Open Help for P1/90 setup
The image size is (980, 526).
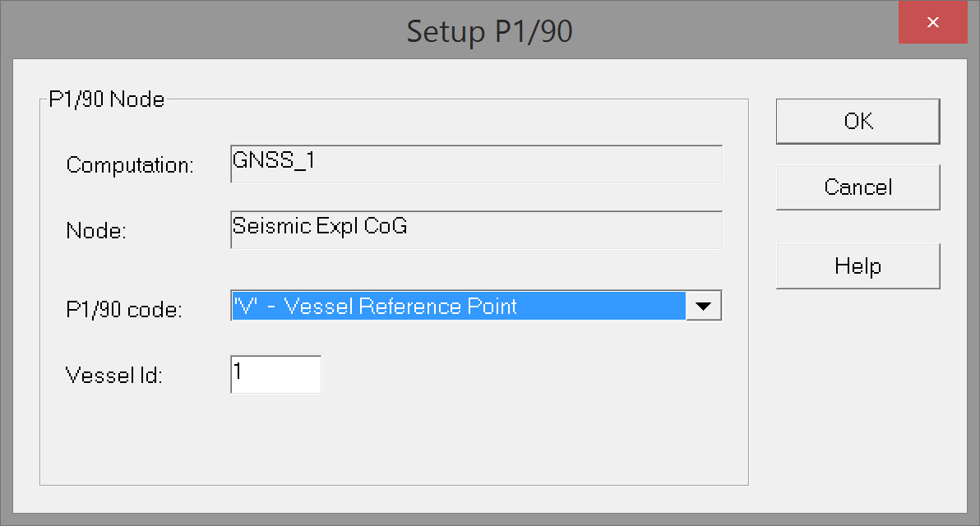click(x=857, y=266)
